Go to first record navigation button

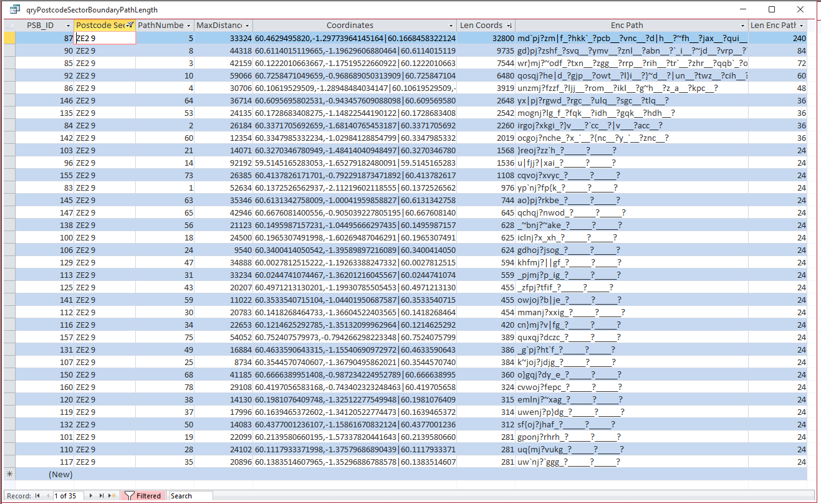[x=38, y=496]
